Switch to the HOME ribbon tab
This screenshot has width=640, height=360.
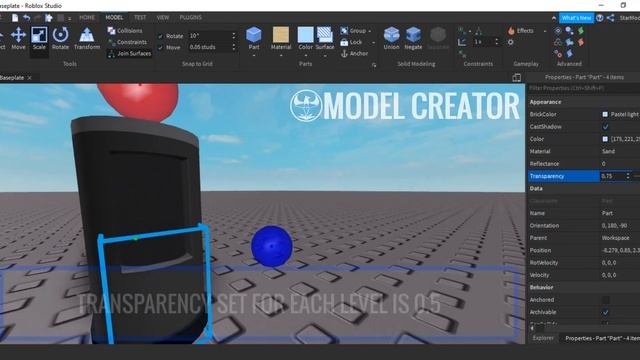pos(87,18)
